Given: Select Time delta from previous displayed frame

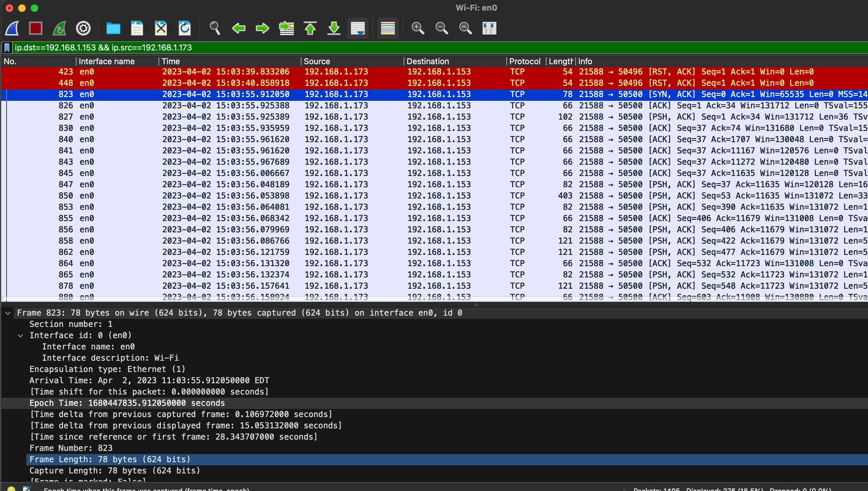Looking at the screenshot, I should tap(186, 426).
